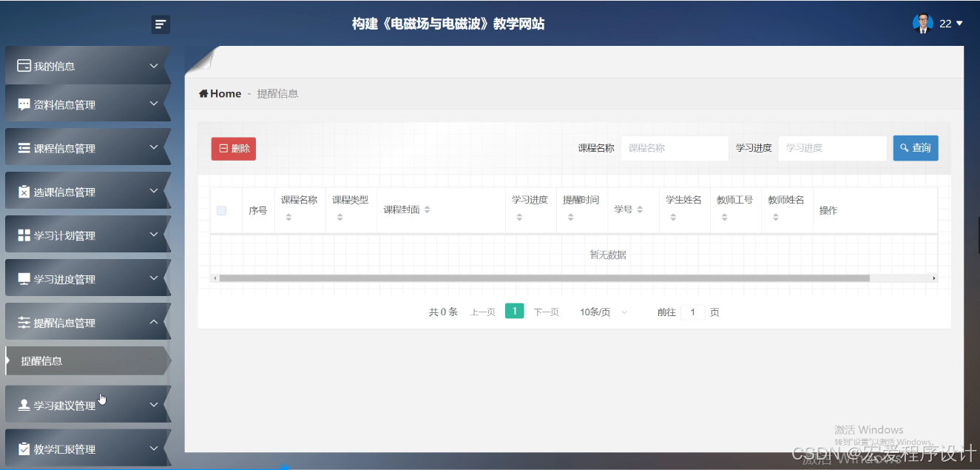Click the 学习进度管理 monitor icon
The image size is (980, 470).
[x=24, y=279]
